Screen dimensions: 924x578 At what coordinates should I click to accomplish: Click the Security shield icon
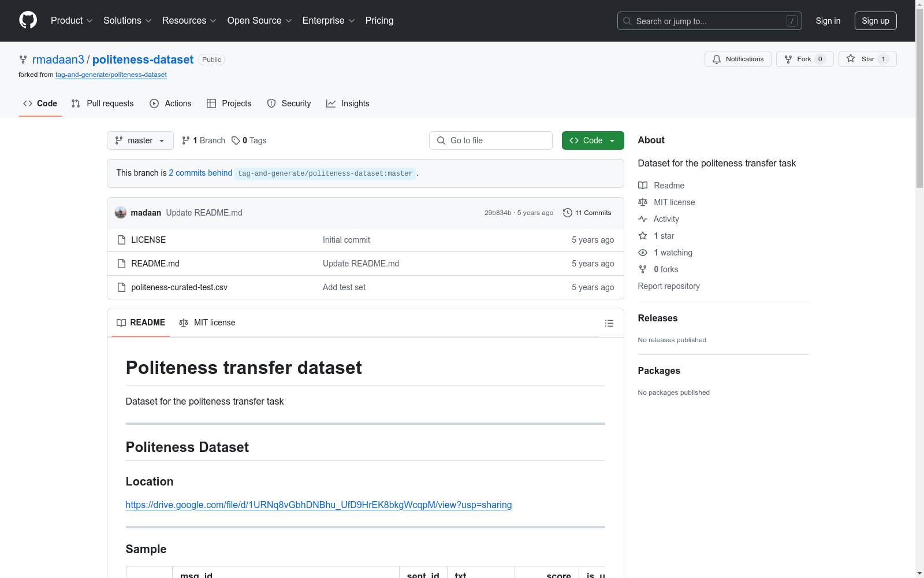[271, 103]
